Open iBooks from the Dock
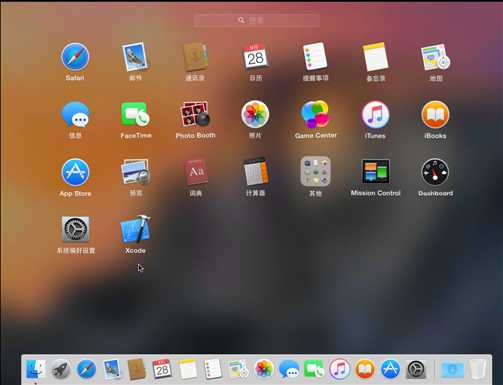Screen dimensions: 503x385 click(365, 369)
